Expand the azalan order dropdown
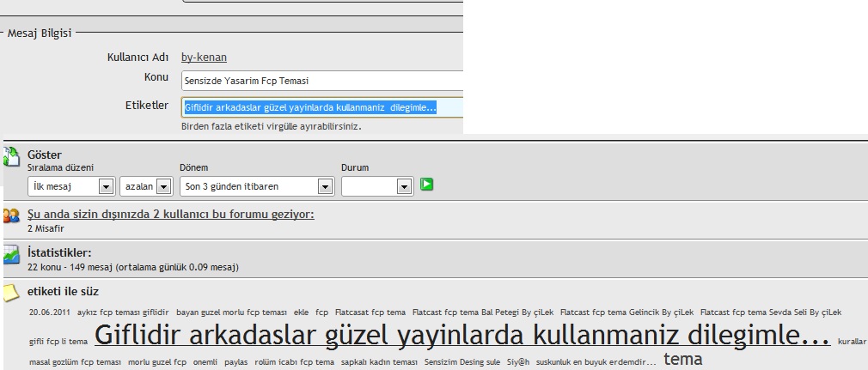The height and width of the screenshot is (370, 868). pyautogui.click(x=145, y=186)
